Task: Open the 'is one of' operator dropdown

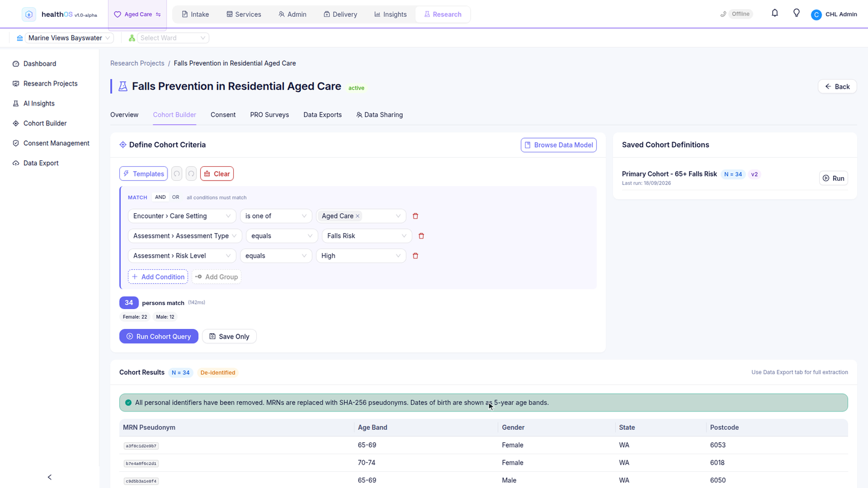Action: click(x=276, y=216)
